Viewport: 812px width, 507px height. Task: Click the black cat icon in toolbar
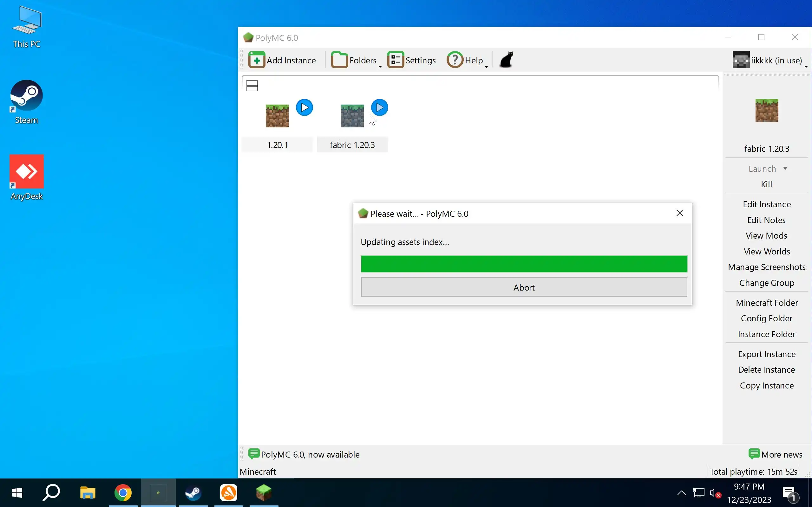[x=506, y=60]
